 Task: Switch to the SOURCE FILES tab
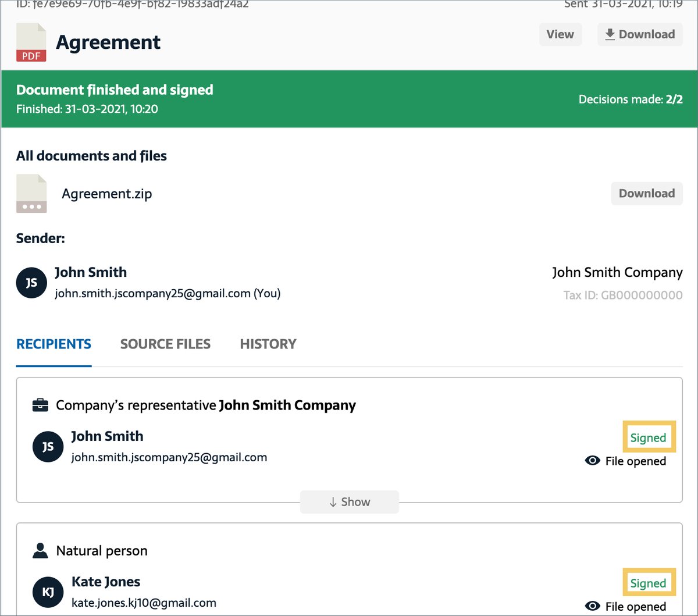[165, 344]
